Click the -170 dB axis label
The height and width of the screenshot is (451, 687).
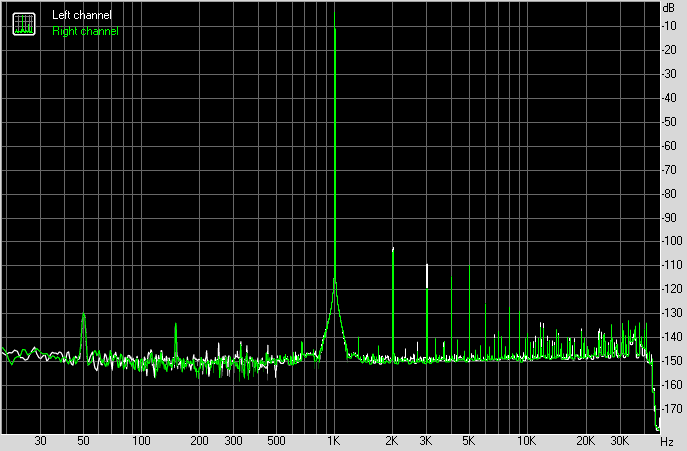[672, 408]
